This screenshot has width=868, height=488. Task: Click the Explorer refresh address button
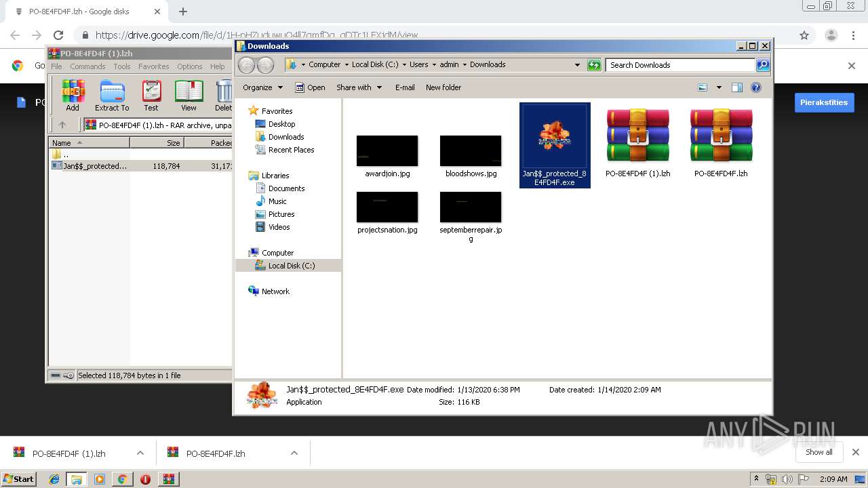[594, 65]
